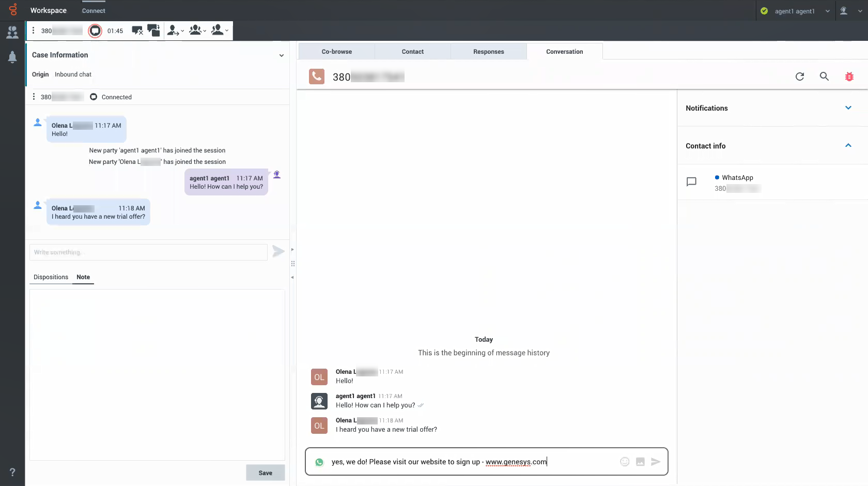Click the red-circled chat interaction icon
Image resolution: width=868 pixels, height=486 pixels.
[95, 31]
